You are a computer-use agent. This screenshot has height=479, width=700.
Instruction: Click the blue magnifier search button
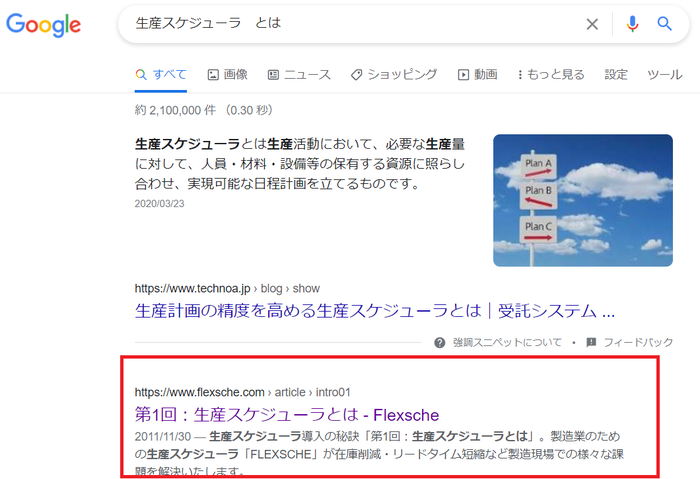(x=665, y=24)
